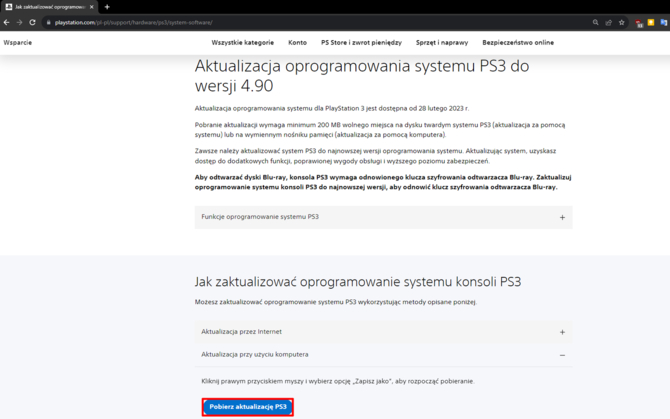Collapse 'Aktualizacja przy użyciu komputera' section
The width and height of the screenshot is (670, 419).
click(x=383, y=355)
